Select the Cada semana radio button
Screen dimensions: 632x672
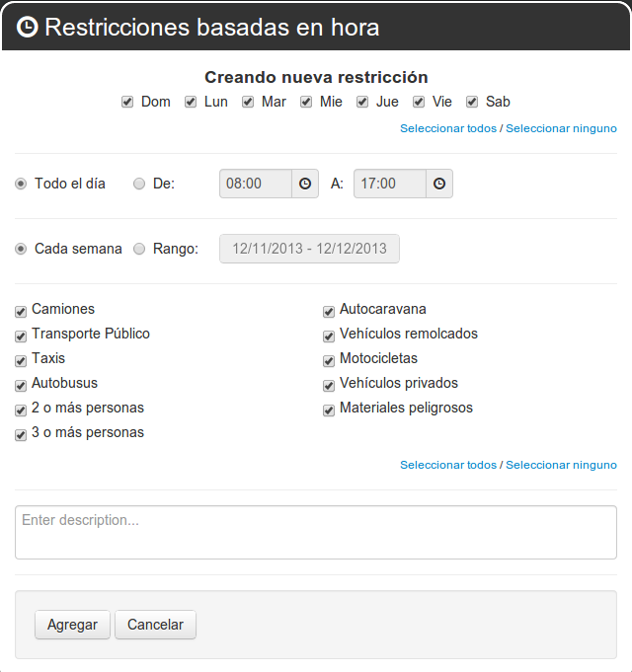click(x=21, y=249)
